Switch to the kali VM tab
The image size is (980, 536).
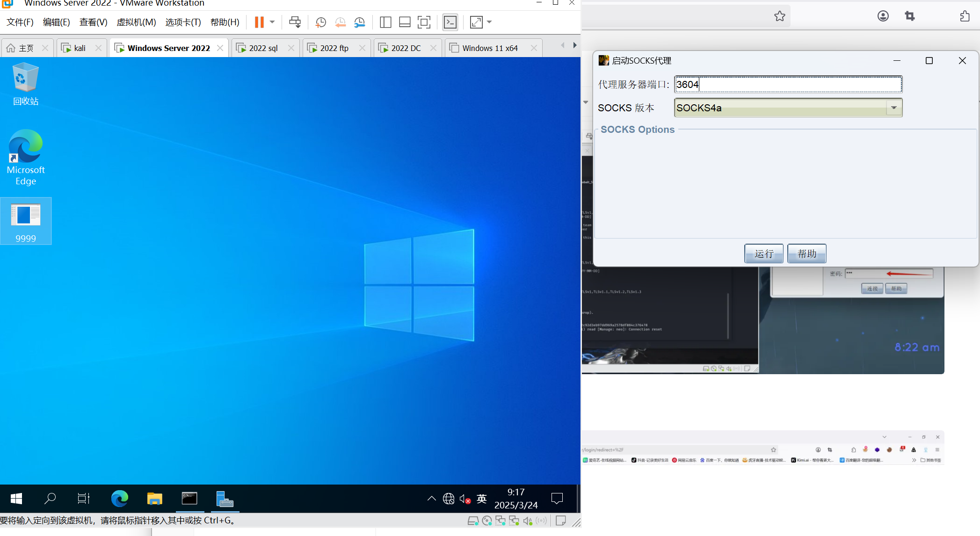[x=80, y=48]
